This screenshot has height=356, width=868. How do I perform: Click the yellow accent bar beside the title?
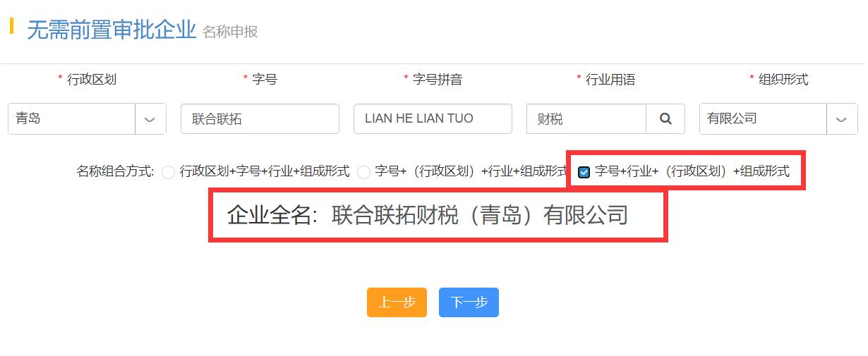point(11,26)
